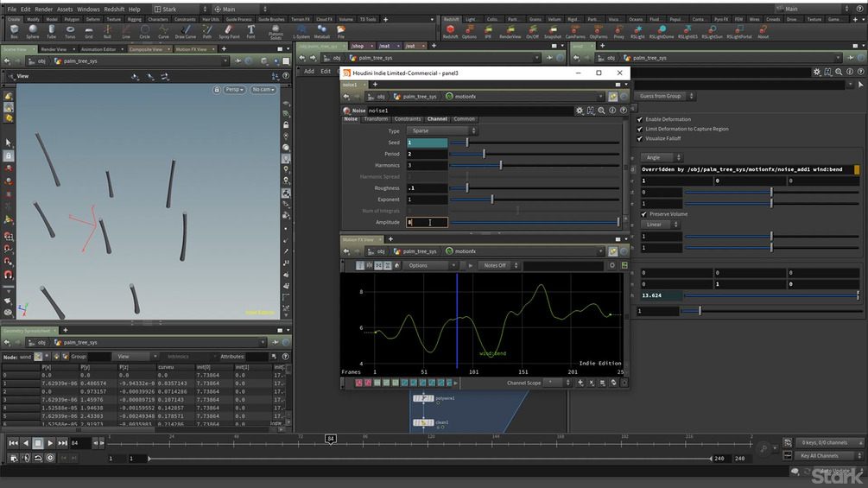Take a Redshift Snapshot
The width and height of the screenshot is (868, 488).
click(553, 31)
